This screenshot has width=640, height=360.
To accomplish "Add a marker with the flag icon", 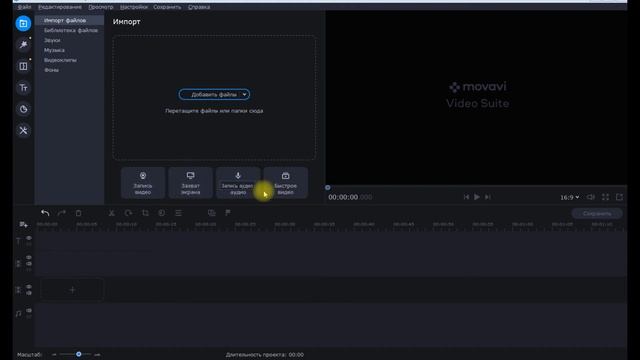I will pos(228,213).
